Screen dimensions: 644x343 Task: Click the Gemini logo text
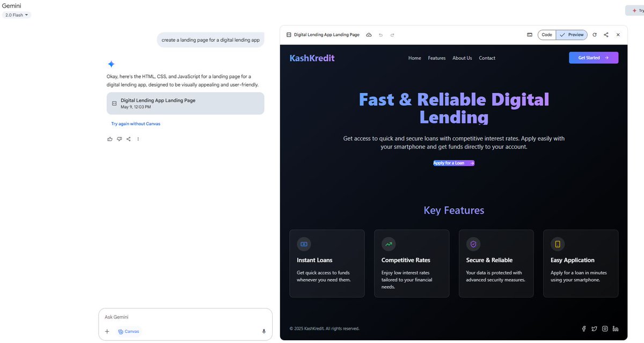(12, 5)
